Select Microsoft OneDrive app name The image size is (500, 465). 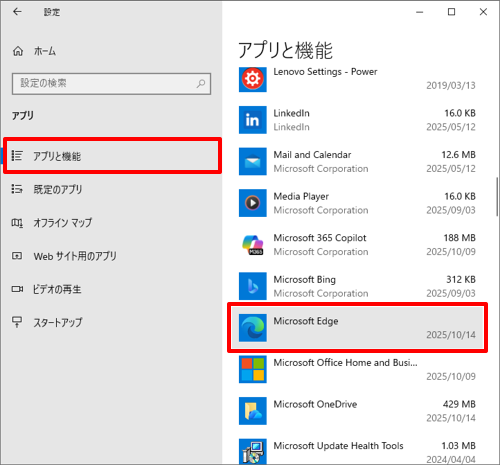pos(315,404)
